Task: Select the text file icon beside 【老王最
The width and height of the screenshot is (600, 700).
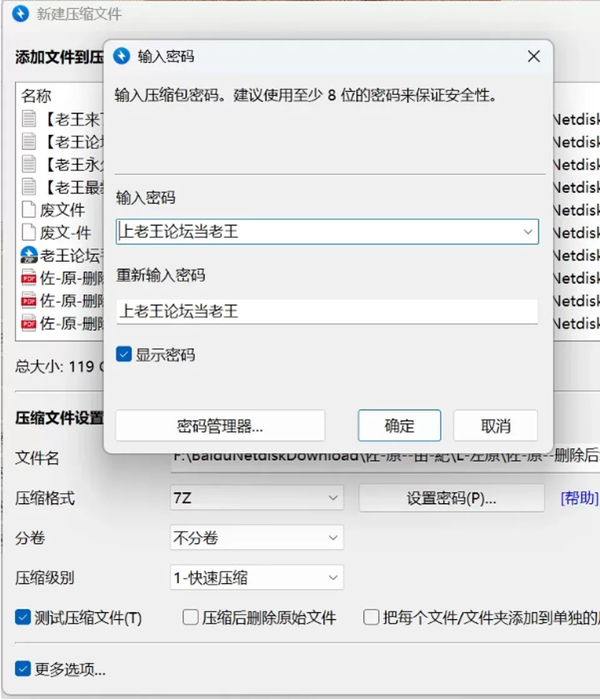Action: click(x=29, y=187)
